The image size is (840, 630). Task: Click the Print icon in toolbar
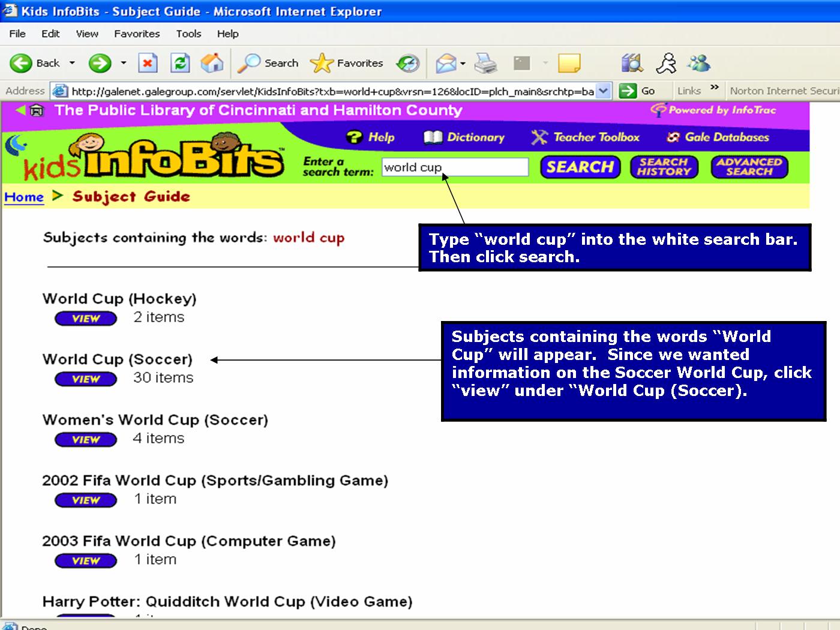(485, 63)
